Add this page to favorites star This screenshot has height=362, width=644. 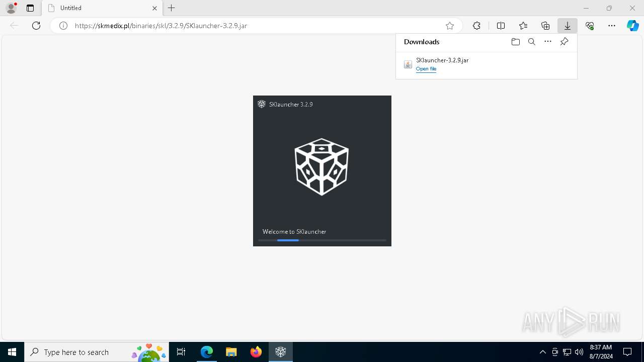(x=450, y=26)
